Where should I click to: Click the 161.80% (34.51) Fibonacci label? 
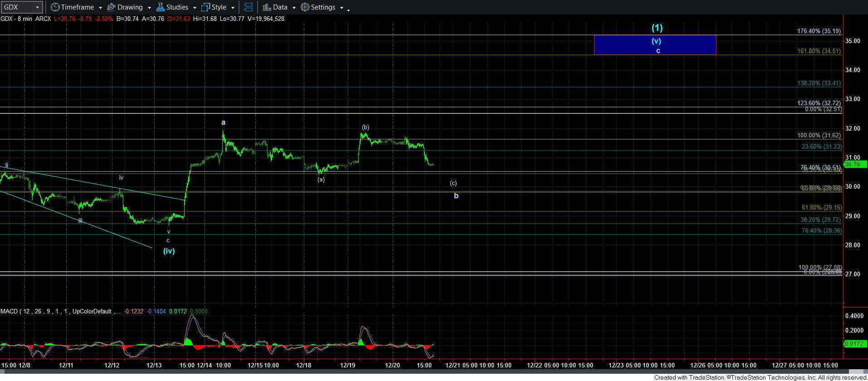pos(819,51)
